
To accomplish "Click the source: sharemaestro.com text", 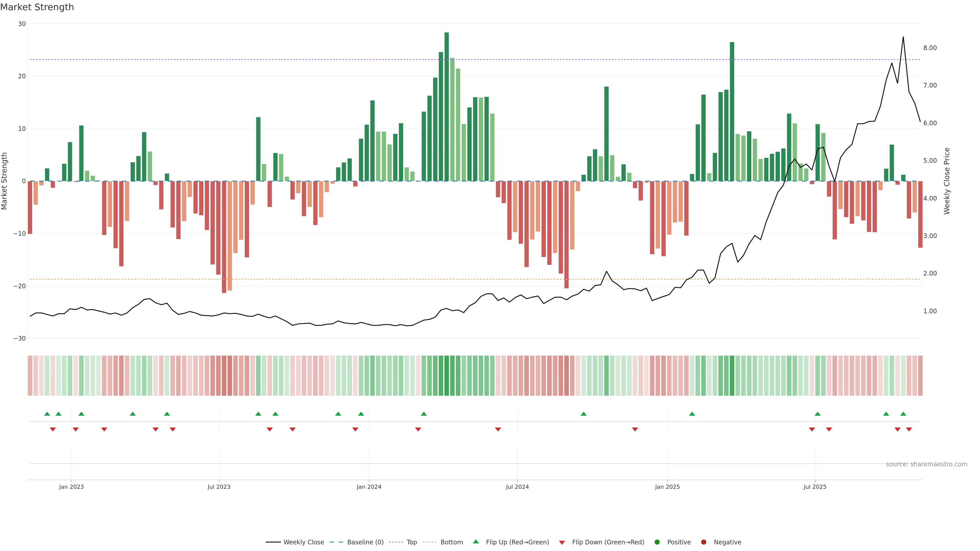I will pyautogui.click(x=926, y=464).
